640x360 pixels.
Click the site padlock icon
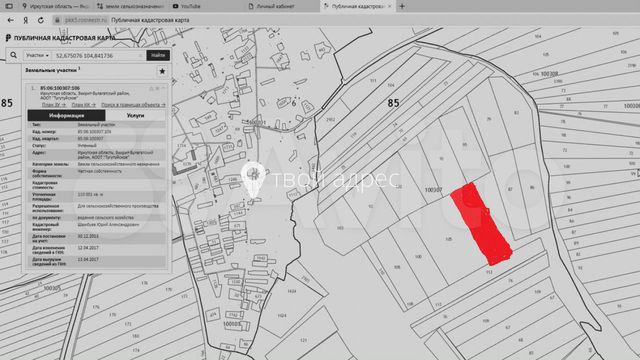(x=57, y=20)
